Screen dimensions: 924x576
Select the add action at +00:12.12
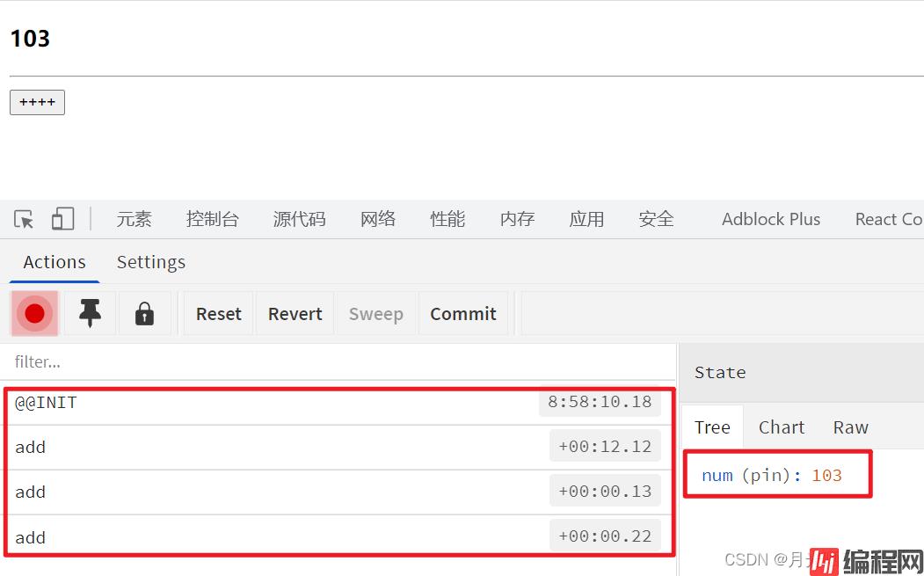pos(264,447)
